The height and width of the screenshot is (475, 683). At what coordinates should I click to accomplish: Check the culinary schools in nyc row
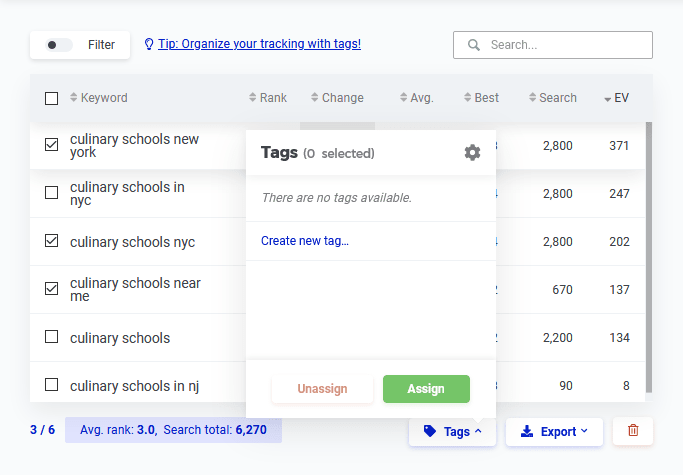click(52, 193)
